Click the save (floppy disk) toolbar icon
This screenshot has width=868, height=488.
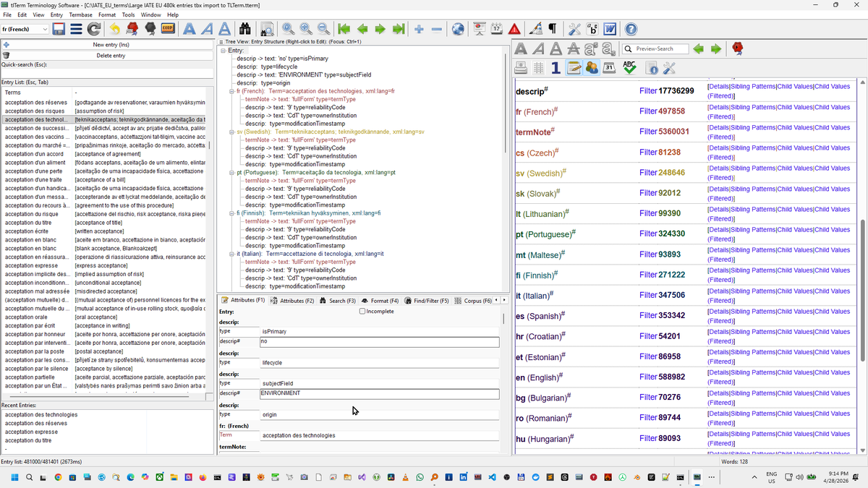pyautogui.click(x=59, y=29)
